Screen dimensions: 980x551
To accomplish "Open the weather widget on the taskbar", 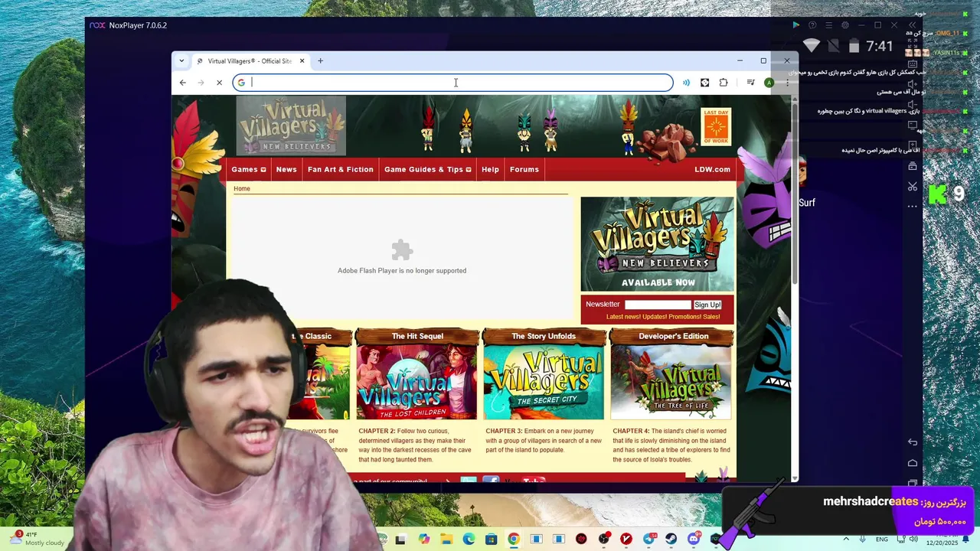I will pos(38,539).
